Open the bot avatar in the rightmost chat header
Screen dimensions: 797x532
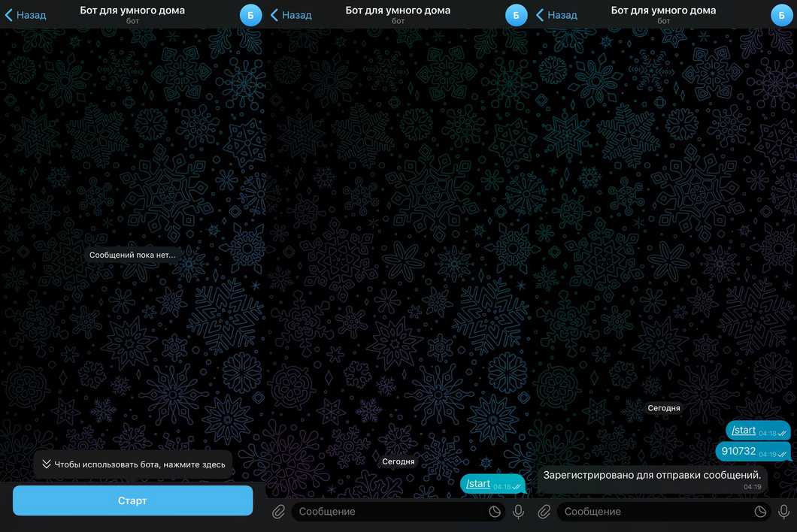tap(781, 15)
